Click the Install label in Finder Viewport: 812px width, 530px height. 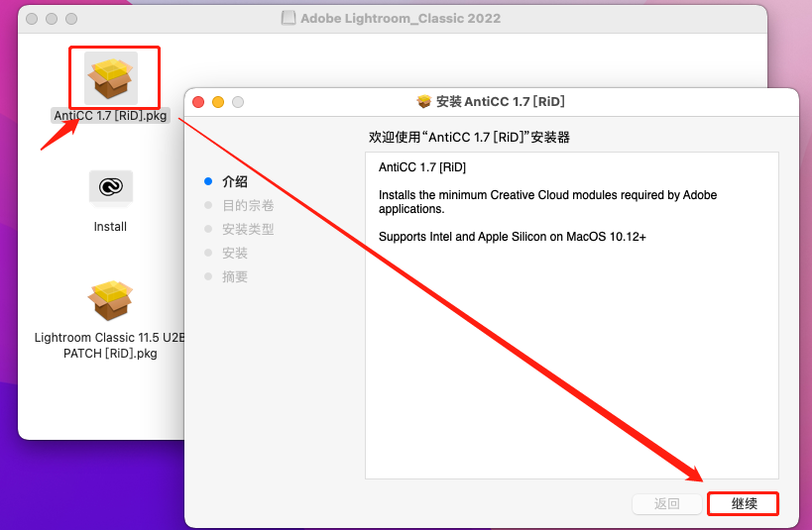coord(110,227)
